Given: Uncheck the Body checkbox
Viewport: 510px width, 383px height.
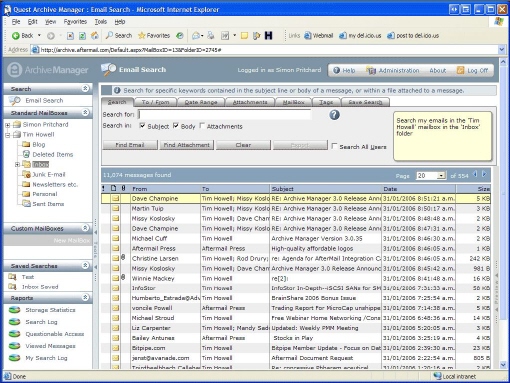Looking at the screenshot, I should [176, 126].
